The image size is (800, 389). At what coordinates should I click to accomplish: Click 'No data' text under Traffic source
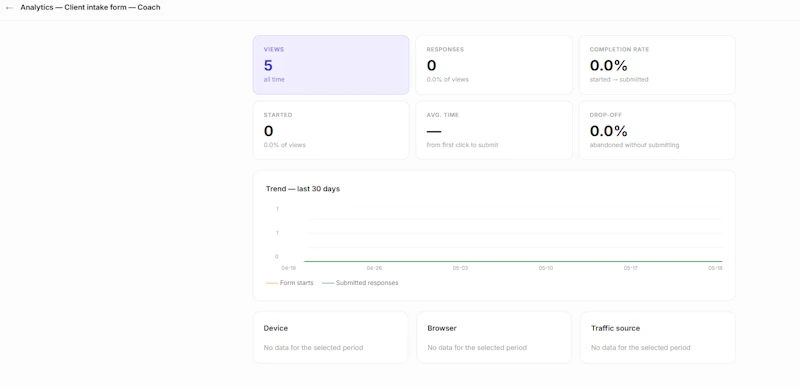click(x=640, y=348)
